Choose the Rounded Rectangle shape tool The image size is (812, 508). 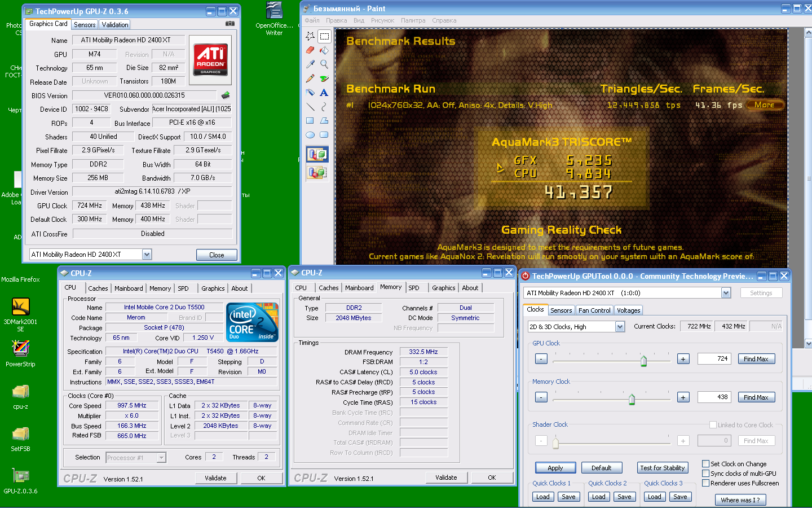point(324,135)
